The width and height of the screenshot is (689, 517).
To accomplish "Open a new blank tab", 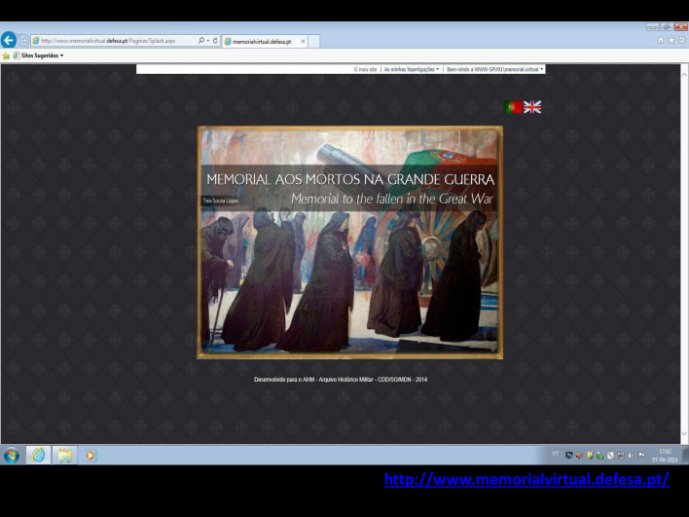I will [314, 42].
